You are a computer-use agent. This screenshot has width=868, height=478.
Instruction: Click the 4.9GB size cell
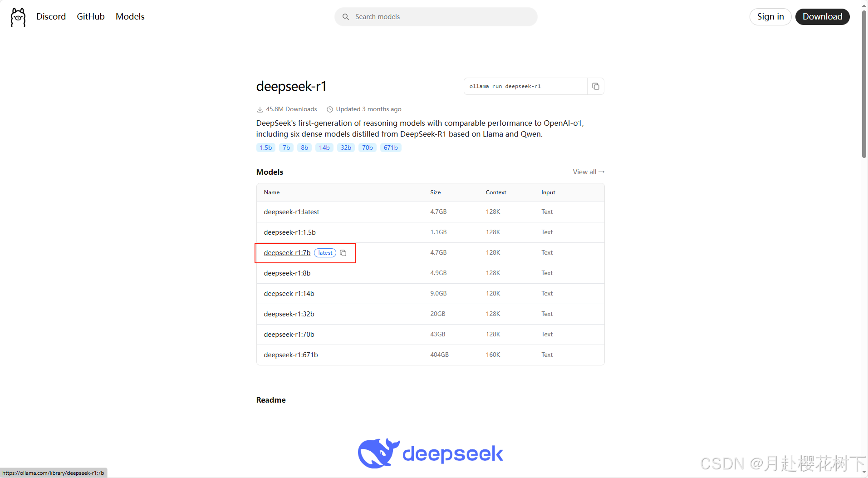point(438,273)
